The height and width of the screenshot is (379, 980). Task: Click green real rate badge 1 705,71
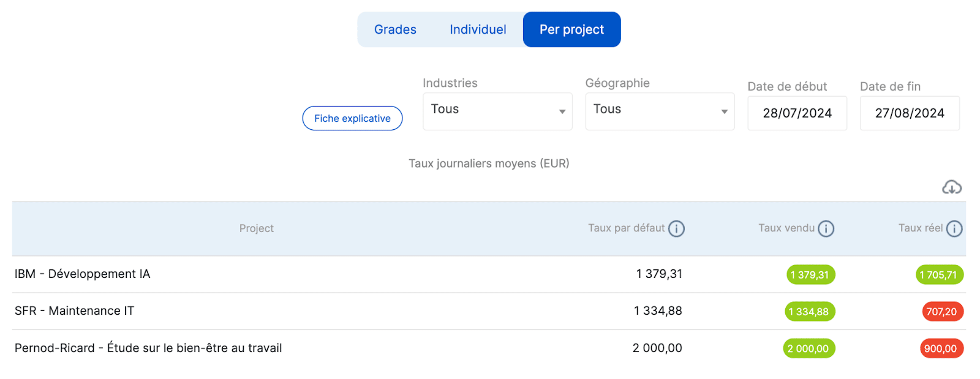pyautogui.click(x=940, y=275)
